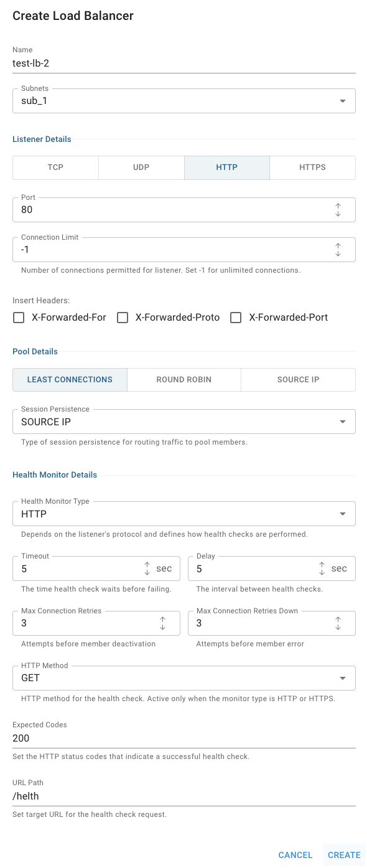Click the URL Path input field

[184, 796]
